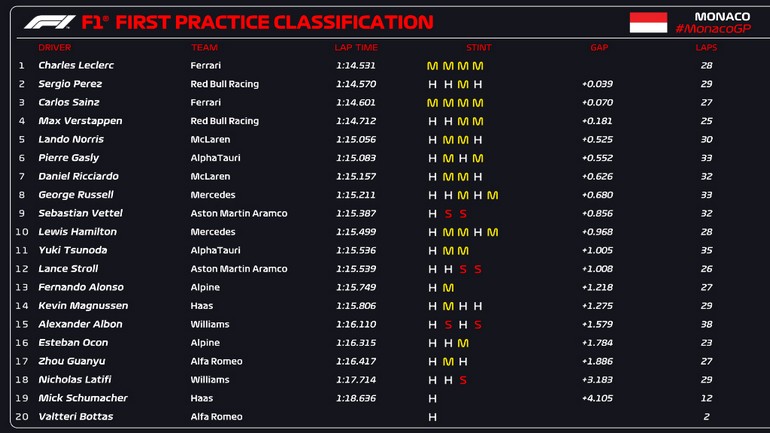The height and width of the screenshot is (433, 770).
Task: Select the STINT column header
Action: coord(478,47)
